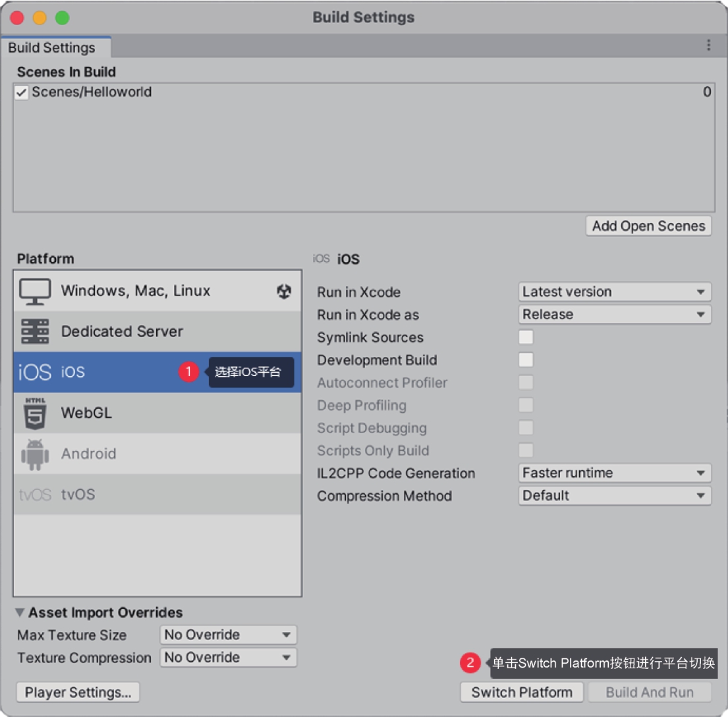Image resolution: width=728 pixels, height=717 pixels.
Task: Click the IL2CPP Code Generation label
Action: pos(396,473)
